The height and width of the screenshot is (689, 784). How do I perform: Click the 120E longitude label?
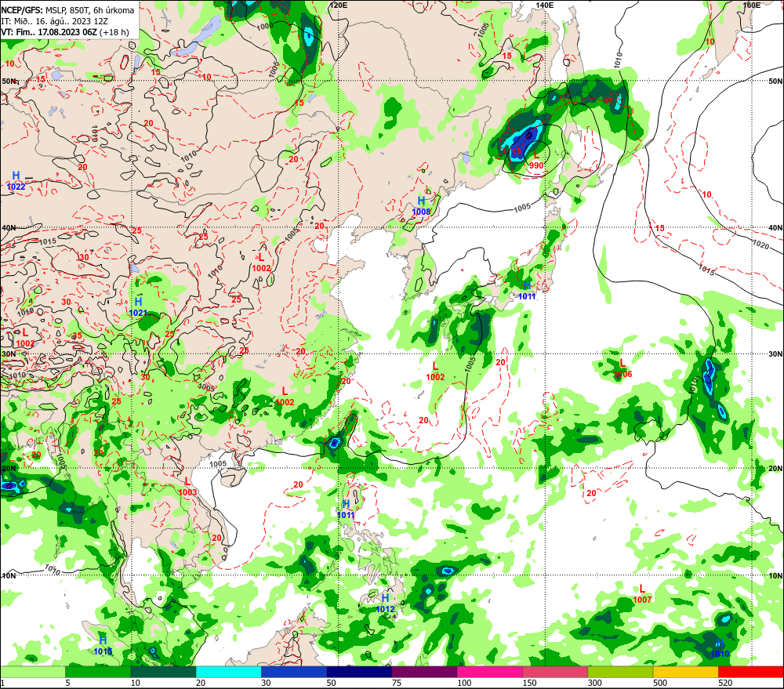339,5
